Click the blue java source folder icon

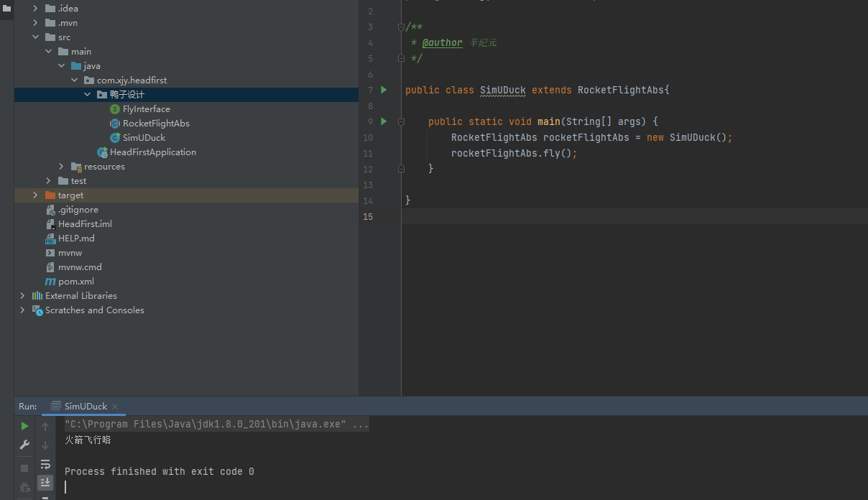(x=76, y=66)
